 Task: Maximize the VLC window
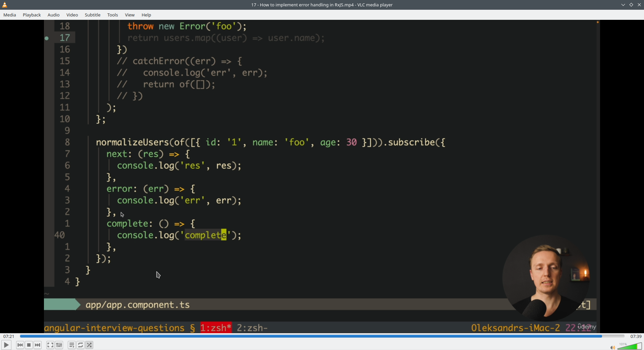click(x=631, y=5)
